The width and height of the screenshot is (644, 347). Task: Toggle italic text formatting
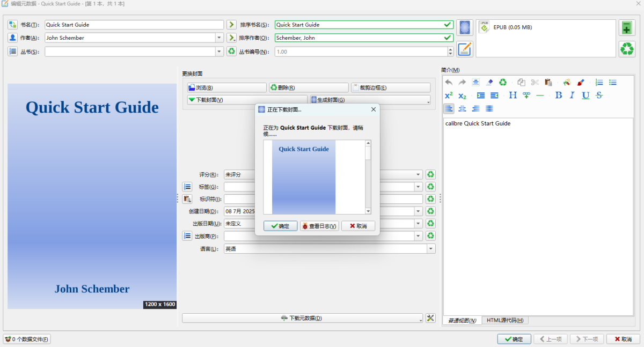(x=572, y=95)
